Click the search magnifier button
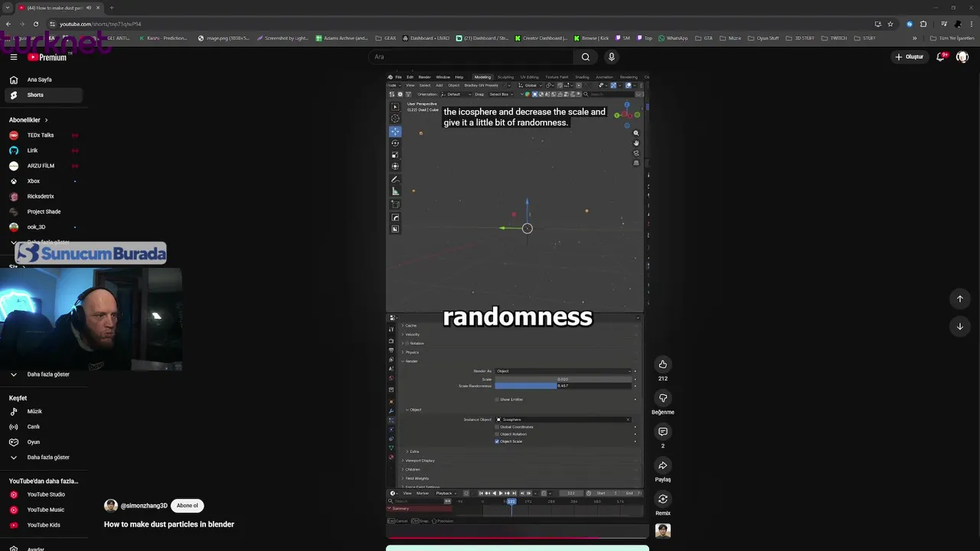 pos(585,57)
